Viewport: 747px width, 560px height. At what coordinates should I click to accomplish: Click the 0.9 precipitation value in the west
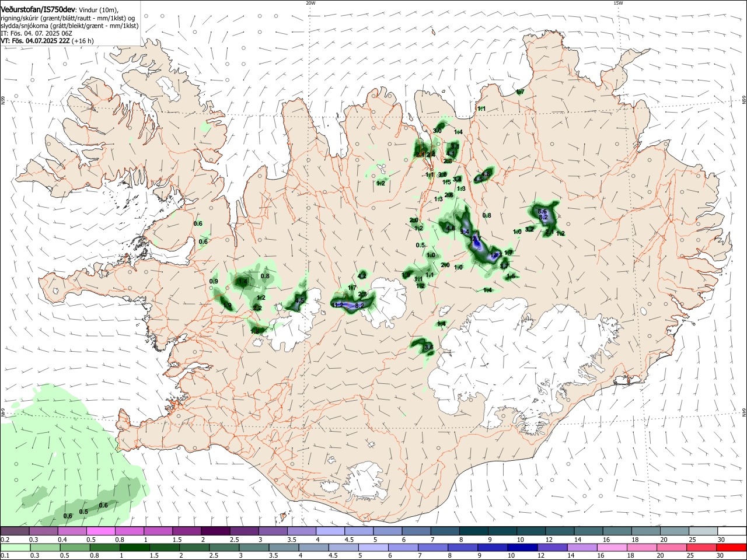coord(214,282)
